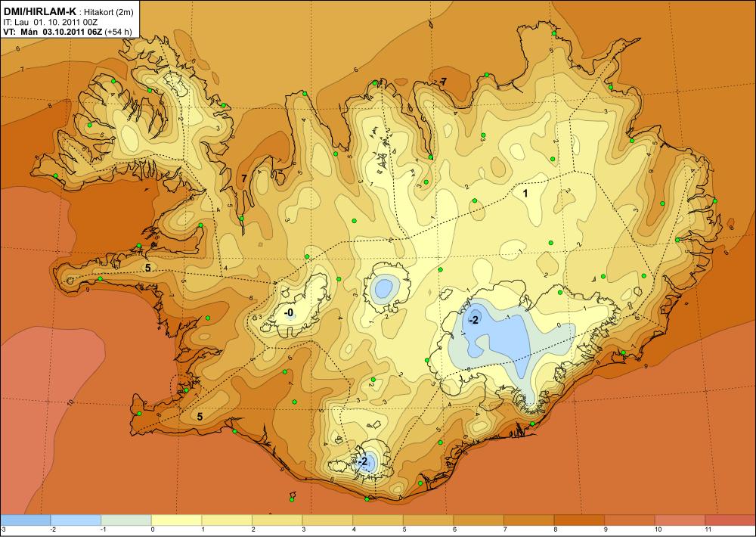Select the 1 to 2 legend color band
Screen dimensions: 756x537
tap(227, 520)
